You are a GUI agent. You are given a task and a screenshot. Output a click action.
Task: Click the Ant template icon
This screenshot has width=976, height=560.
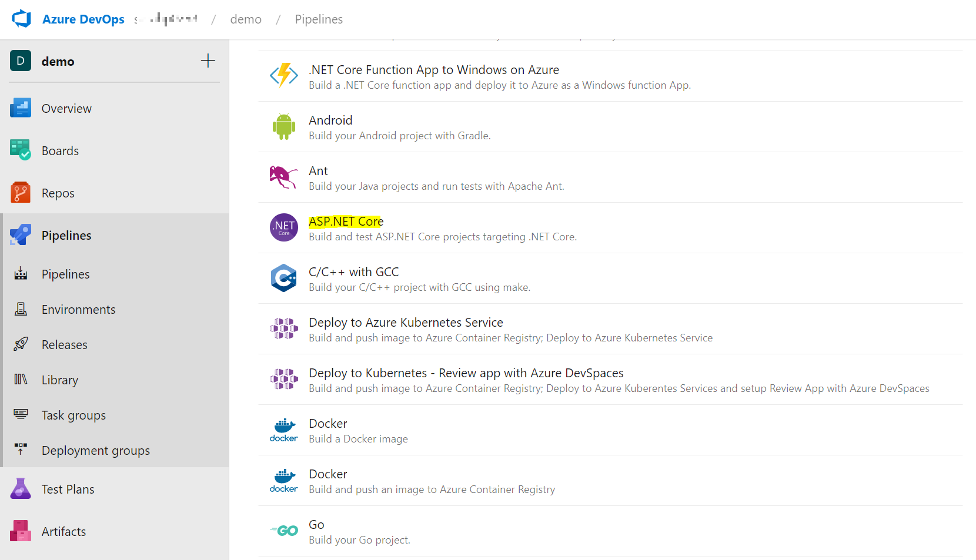click(284, 177)
